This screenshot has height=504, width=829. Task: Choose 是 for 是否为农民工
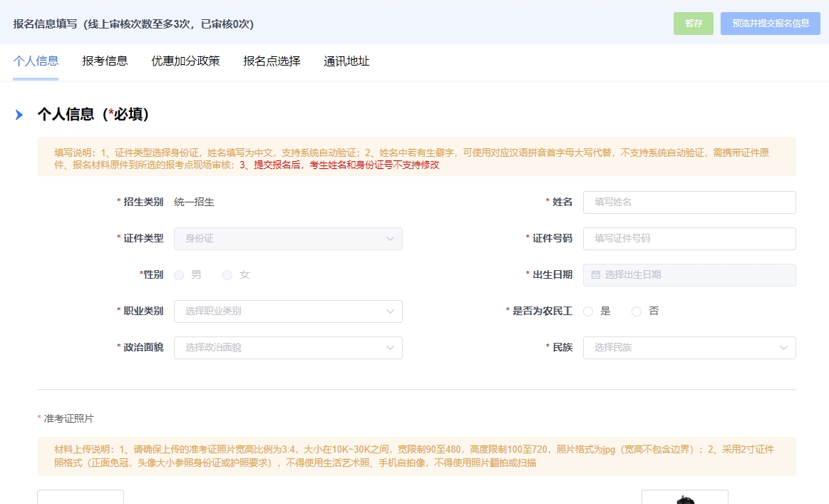[x=588, y=312]
